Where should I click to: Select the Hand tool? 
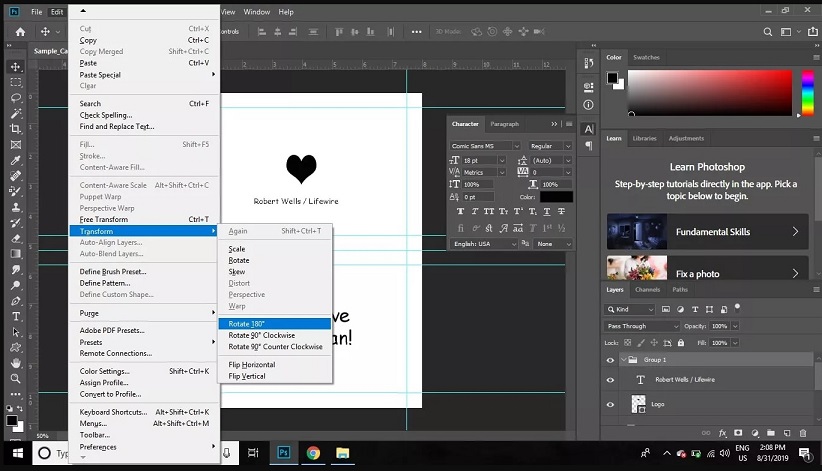[x=16, y=363]
